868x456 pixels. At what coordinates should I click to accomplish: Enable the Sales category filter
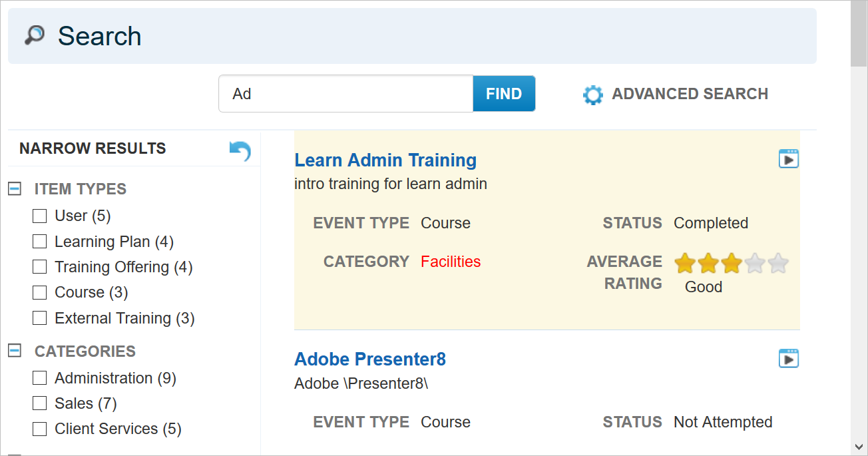39,403
